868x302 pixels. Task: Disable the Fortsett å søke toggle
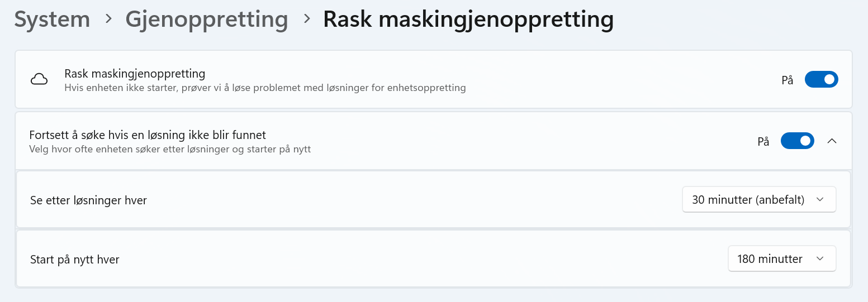coord(797,141)
